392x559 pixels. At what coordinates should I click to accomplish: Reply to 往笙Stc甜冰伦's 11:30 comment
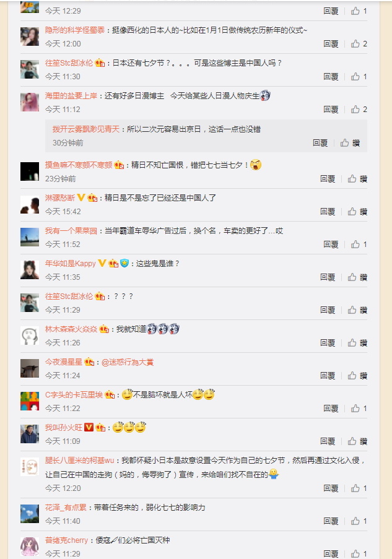331,77
